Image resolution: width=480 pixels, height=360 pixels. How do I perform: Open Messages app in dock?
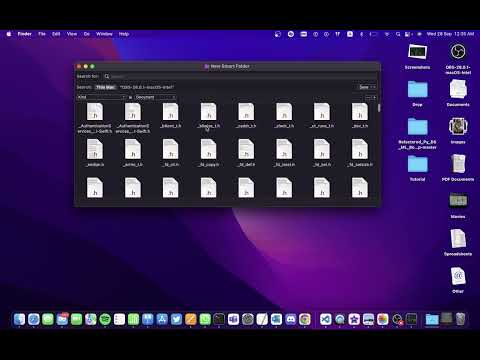48,319
